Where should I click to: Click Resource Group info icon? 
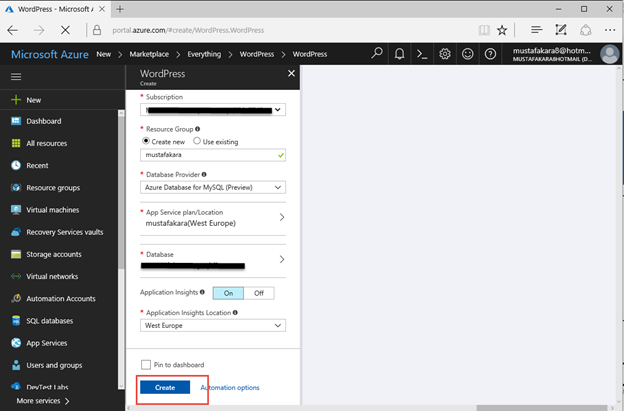198,129
